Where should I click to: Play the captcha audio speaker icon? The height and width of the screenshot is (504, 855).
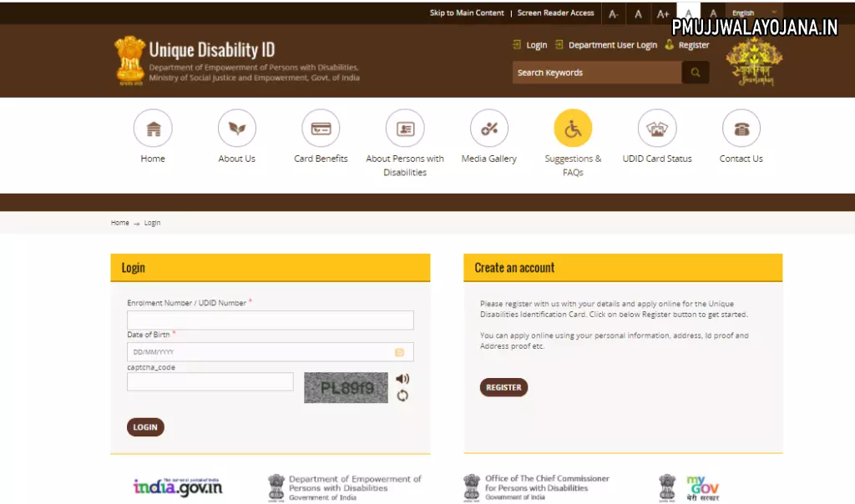click(x=402, y=378)
